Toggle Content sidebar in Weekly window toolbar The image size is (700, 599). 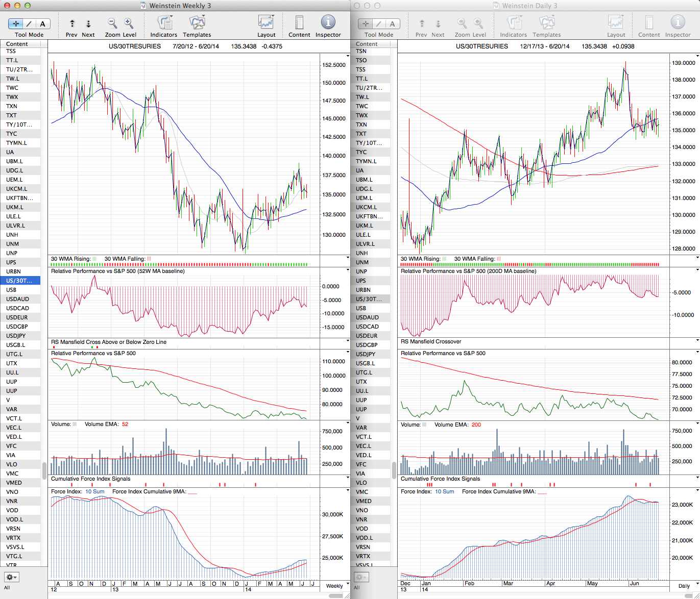[x=299, y=23]
